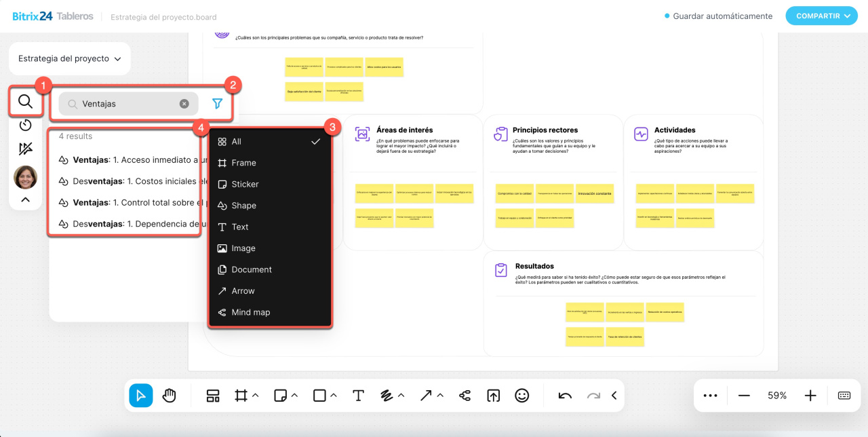Open first Ventajas search result
Viewport: 868px width, 437px height.
pyautogui.click(x=129, y=160)
